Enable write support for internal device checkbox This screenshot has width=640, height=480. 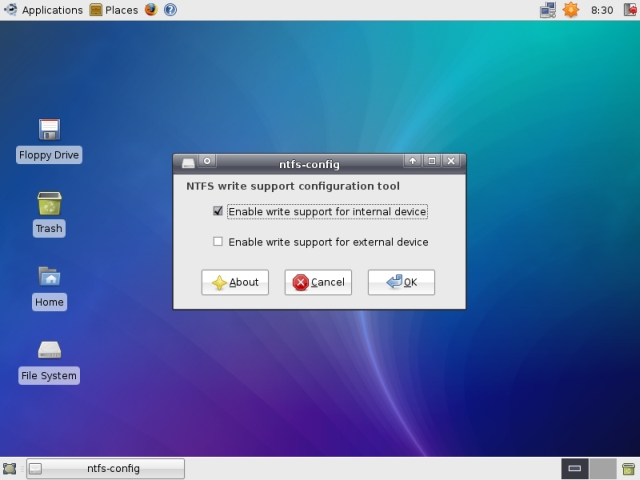218,211
